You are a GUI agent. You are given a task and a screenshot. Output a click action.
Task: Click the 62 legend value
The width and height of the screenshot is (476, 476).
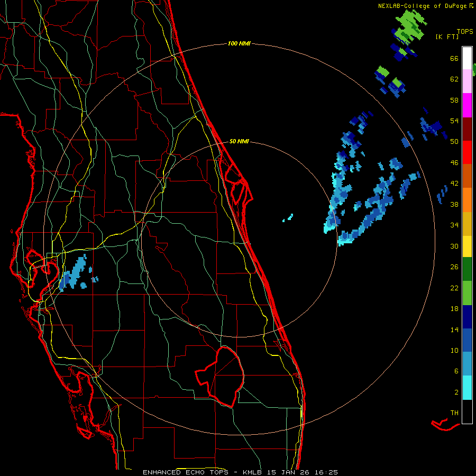[454, 79]
